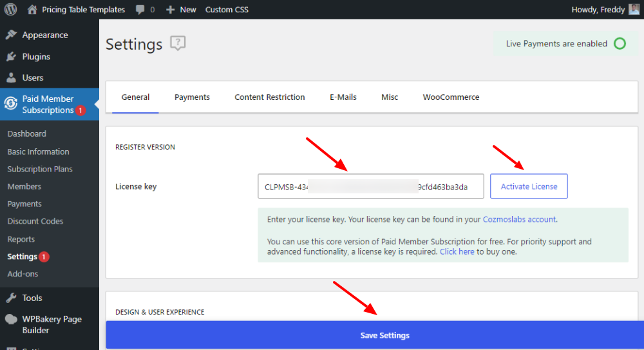Click the Paid Member Subscriptions logo icon
Image resolution: width=644 pixels, height=350 pixels.
[11, 103]
